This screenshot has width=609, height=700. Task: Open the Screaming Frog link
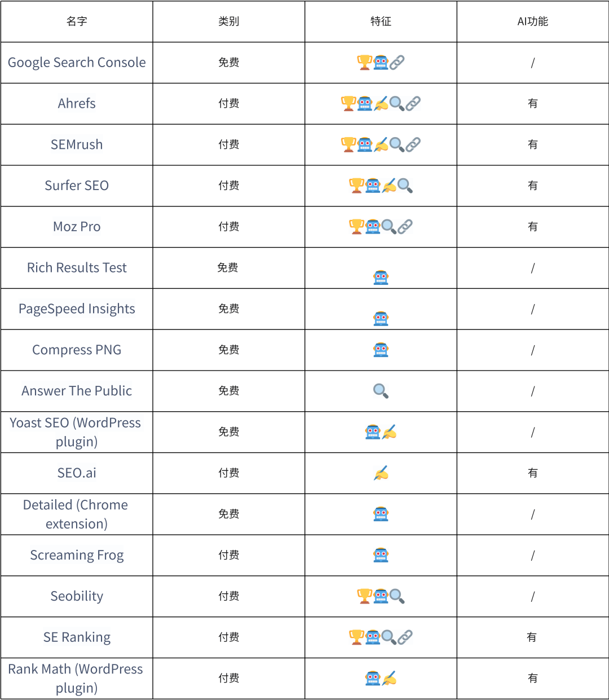point(77,555)
